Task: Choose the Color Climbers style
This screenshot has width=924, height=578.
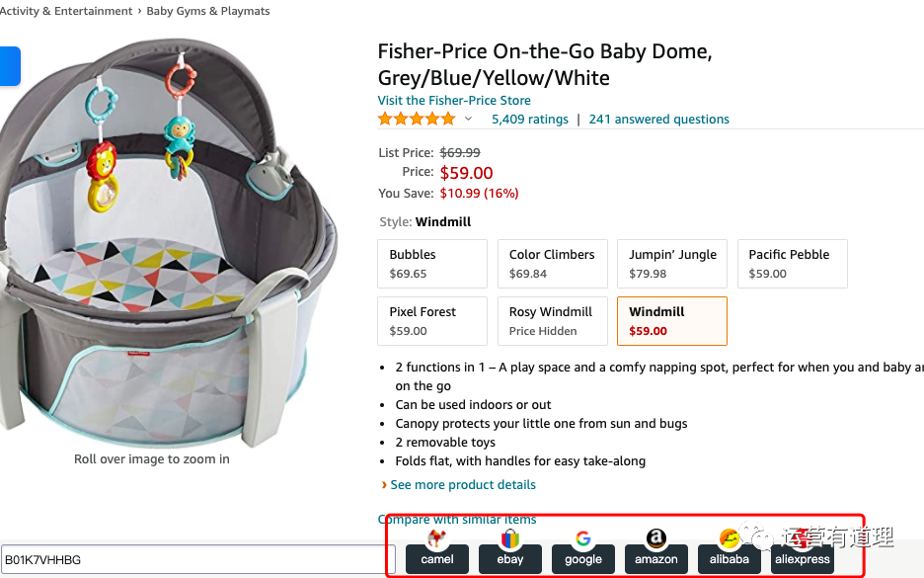Action: [x=553, y=264]
